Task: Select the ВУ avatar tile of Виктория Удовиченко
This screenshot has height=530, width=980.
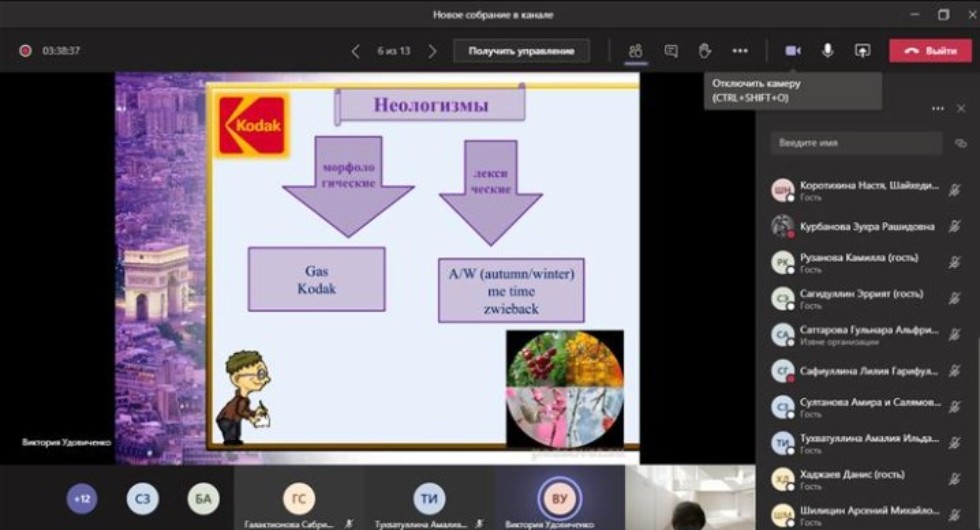Action: 557,498
